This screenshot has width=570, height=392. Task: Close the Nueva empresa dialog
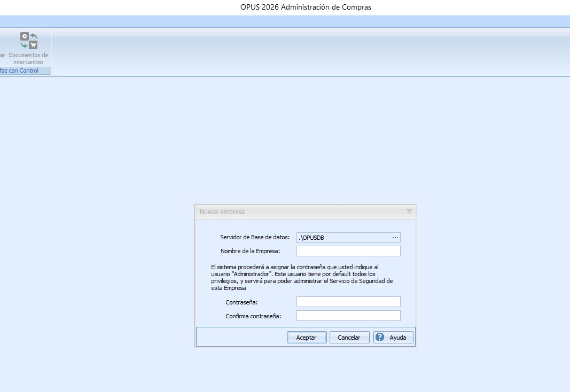[x=409, y=211]
